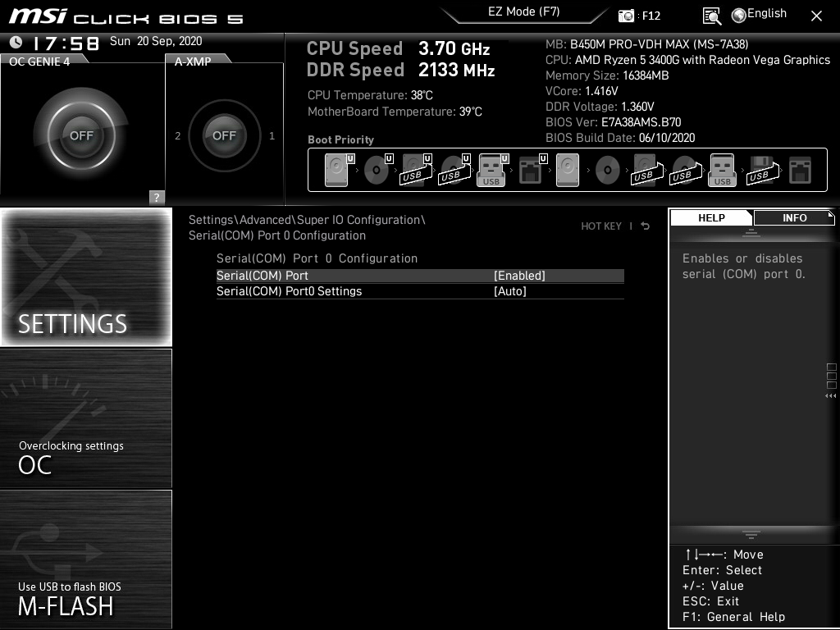Click the BIOS Build Date 06/10/2020 text
Screen dimensions: 840x630
click(620, 138)
